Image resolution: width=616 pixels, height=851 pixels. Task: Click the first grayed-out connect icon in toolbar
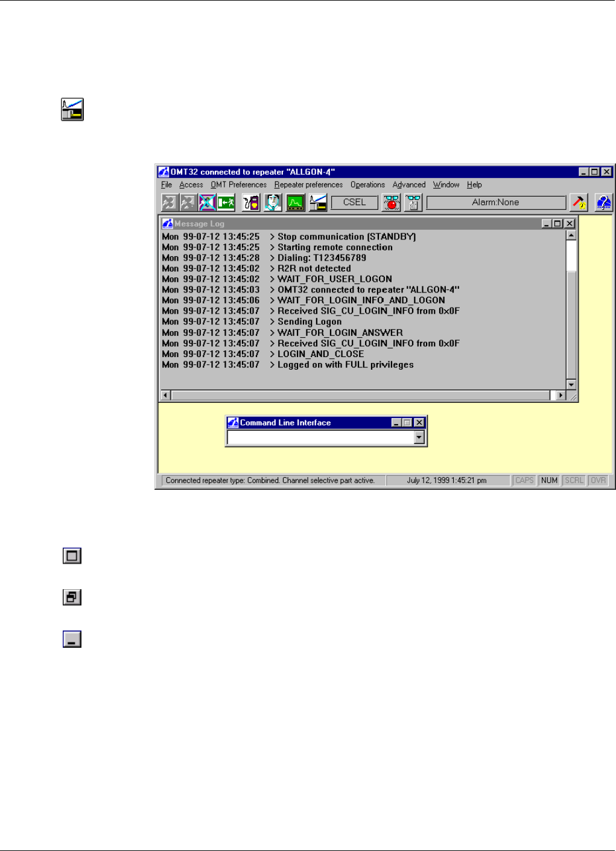click(169, 203)
